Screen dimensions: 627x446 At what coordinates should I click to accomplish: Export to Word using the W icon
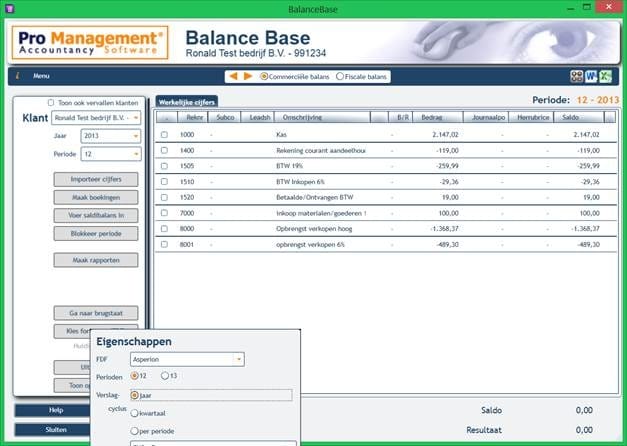591,76
